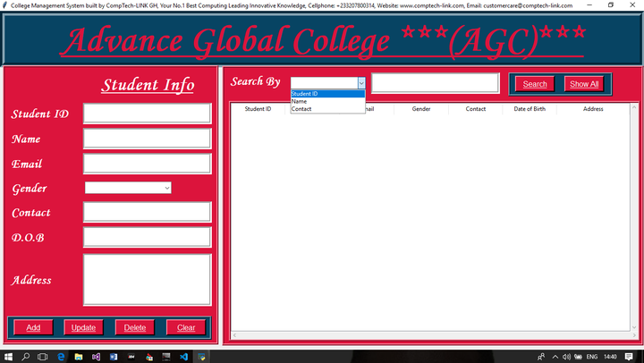Open taskbar search magnifier

click(25, 357)
